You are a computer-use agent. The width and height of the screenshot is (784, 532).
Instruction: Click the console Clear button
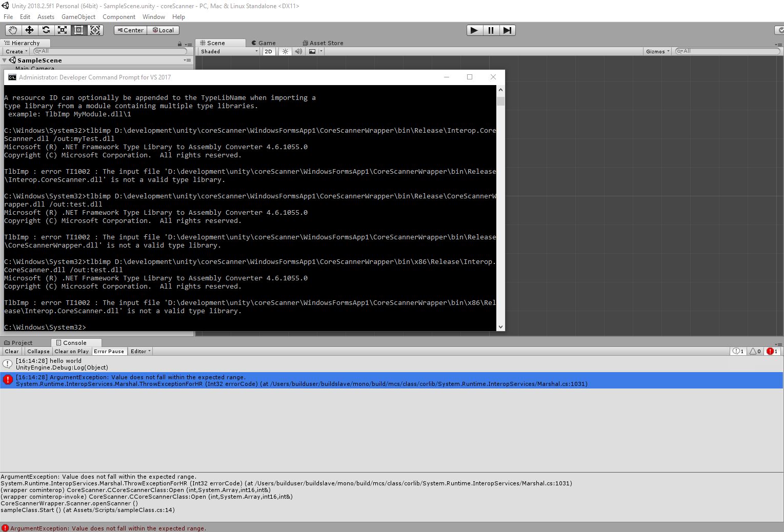pos(12,351)
